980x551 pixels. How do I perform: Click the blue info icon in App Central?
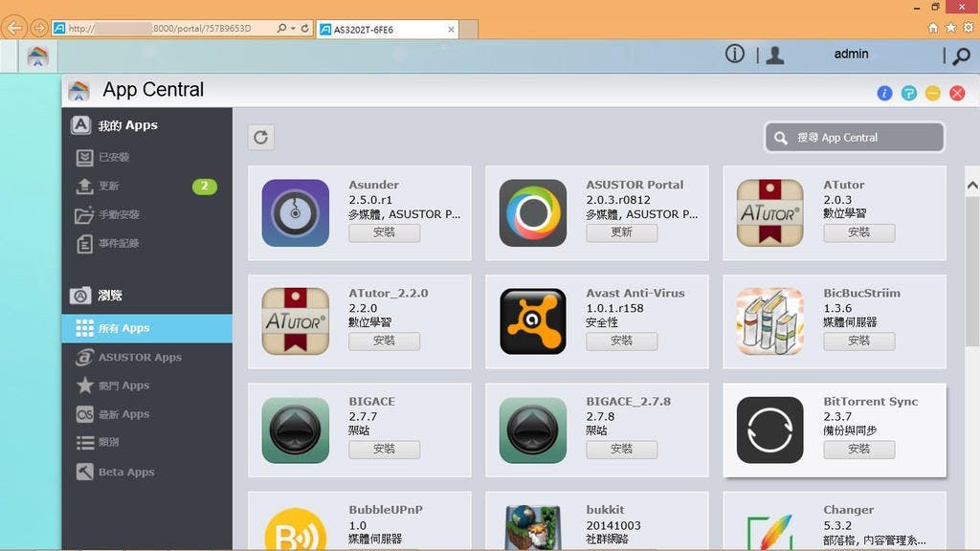click(x=884, y=93)
